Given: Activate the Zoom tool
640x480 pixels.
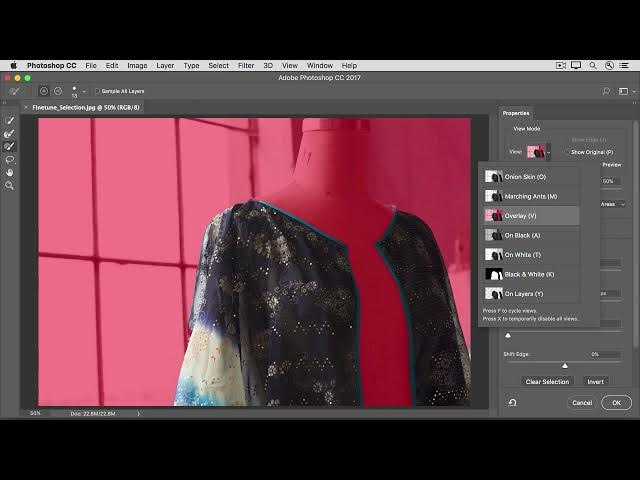Looking at the screenshot, I should tap(10, 185).
